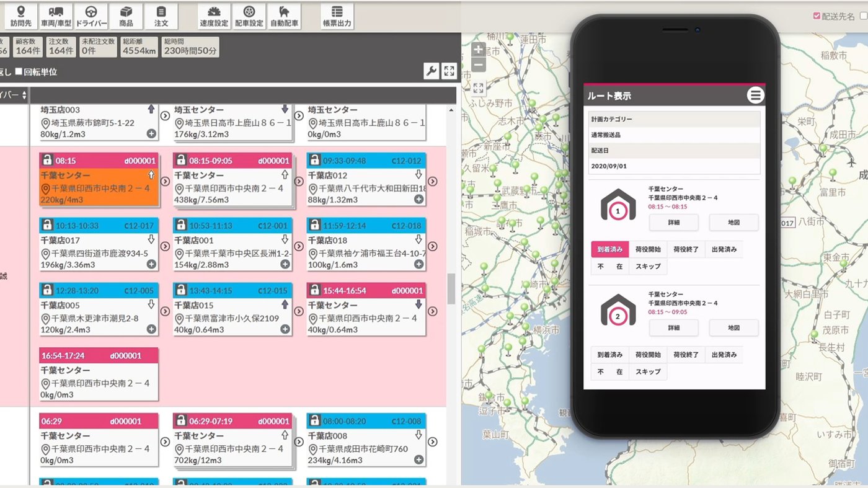Open 地図 map for stop 2

click(x=734, y=327)
